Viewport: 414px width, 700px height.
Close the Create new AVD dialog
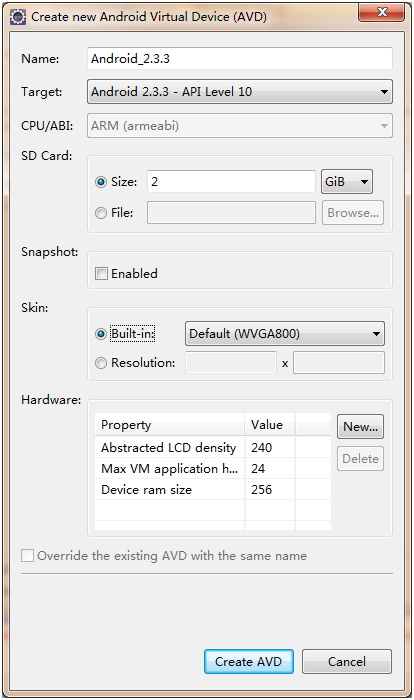[x=382, y=12]
